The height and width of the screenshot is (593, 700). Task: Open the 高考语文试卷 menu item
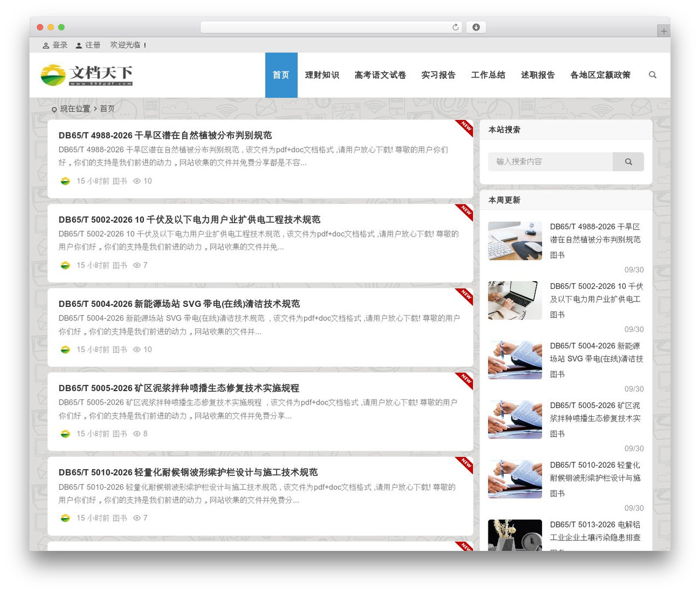coord(380,75)
